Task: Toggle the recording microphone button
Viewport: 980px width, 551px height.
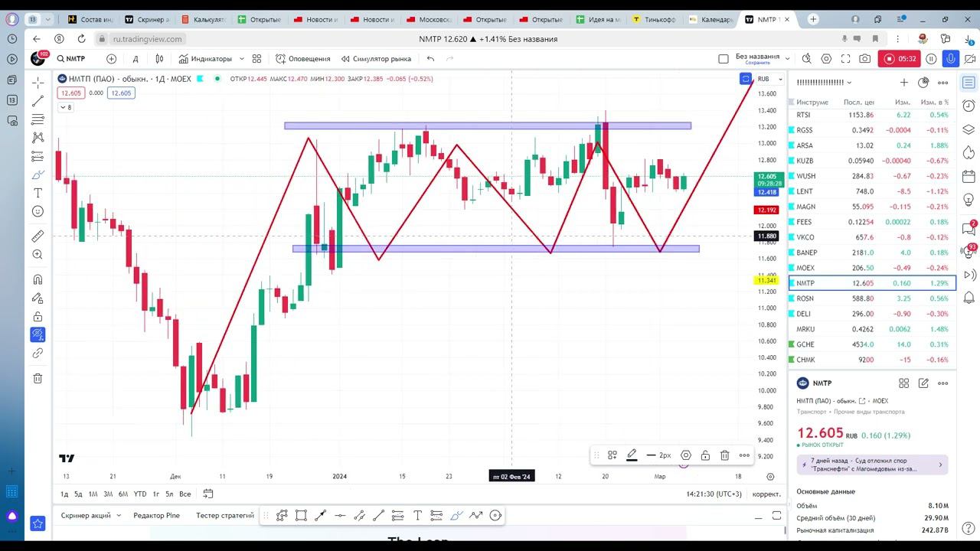Action: [x=951, y=58]
